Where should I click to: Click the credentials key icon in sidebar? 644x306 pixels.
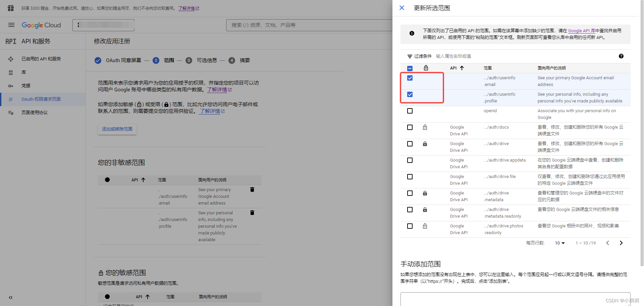tap(11, 86)
